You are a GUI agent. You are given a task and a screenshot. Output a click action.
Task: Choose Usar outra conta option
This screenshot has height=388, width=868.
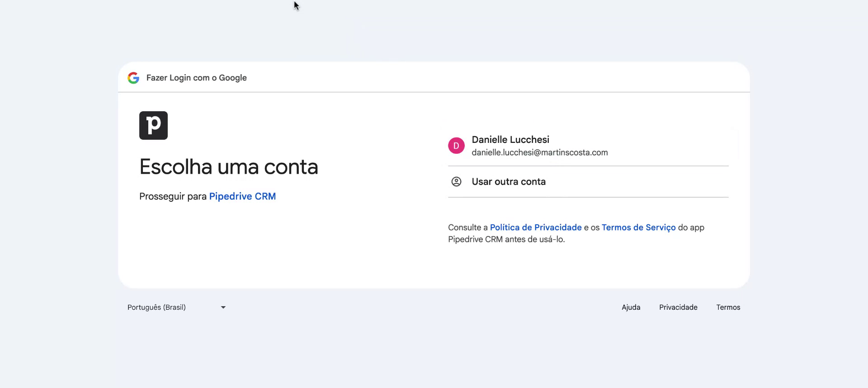click(588, 182)
